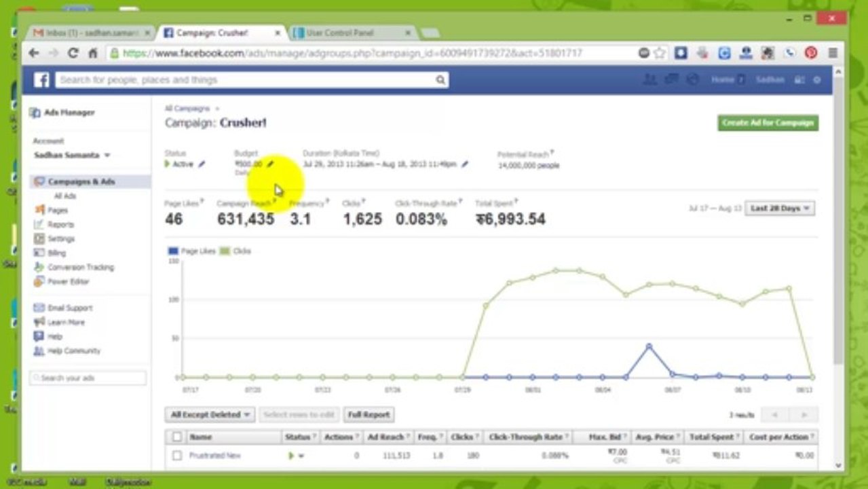868x489 pixels.
Task: Open messages icon in Facebook bar
Action: 671,80
